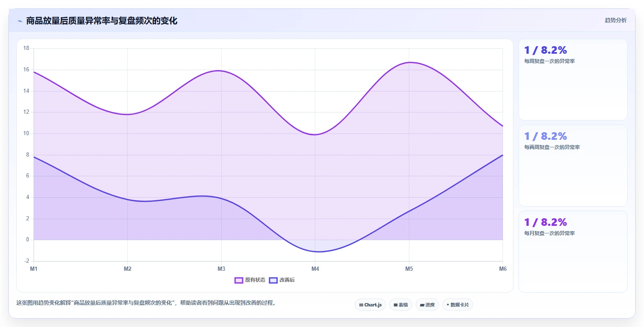Click the 表格 chip icon

point(395,305)
